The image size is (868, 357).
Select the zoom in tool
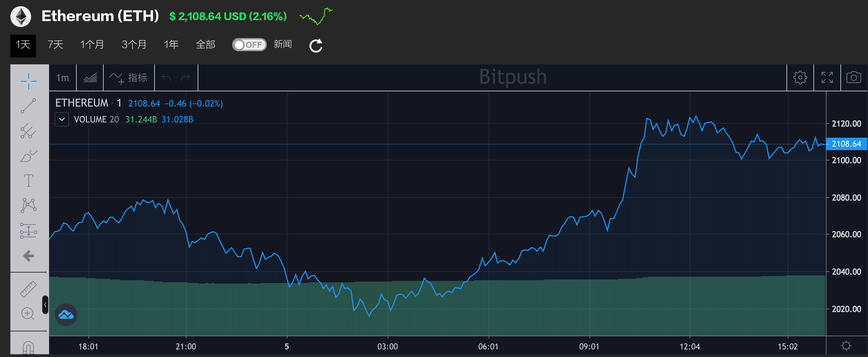[28, 314]
